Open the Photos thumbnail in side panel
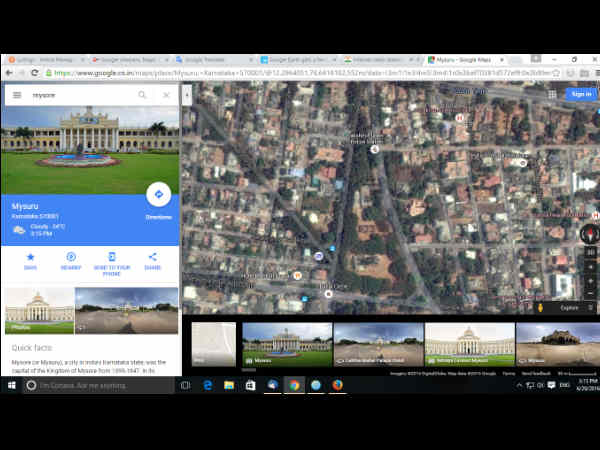Image resolution: width=600 pixels, height=450 pixels. click(x=39, y=310)
